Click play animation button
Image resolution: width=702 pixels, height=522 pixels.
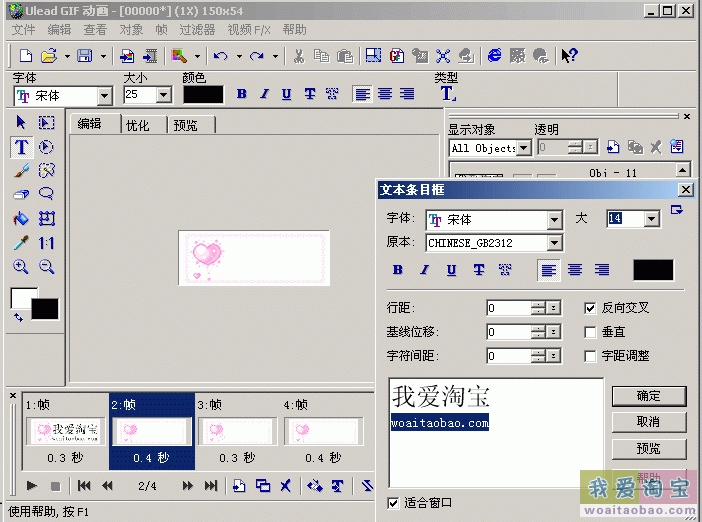31,486
